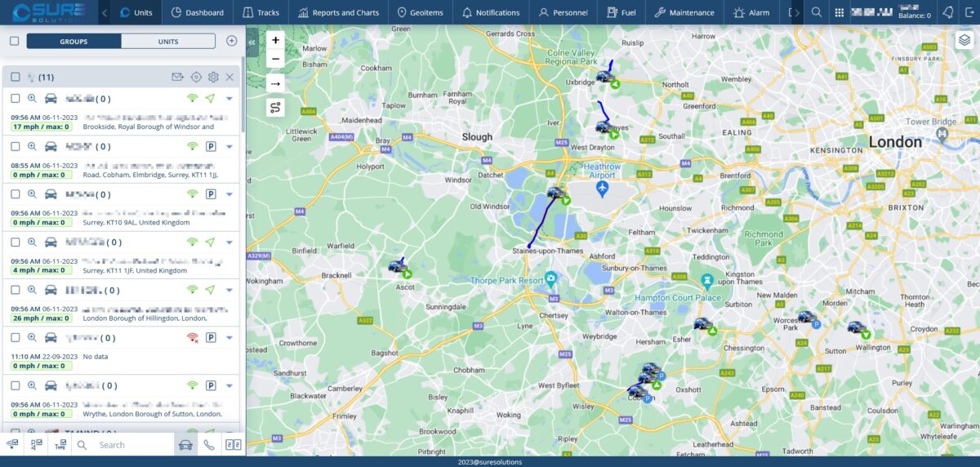This screenshot has width=980, height=467.
Task: Switch the list to UNITS view
Action: point(168,41)
